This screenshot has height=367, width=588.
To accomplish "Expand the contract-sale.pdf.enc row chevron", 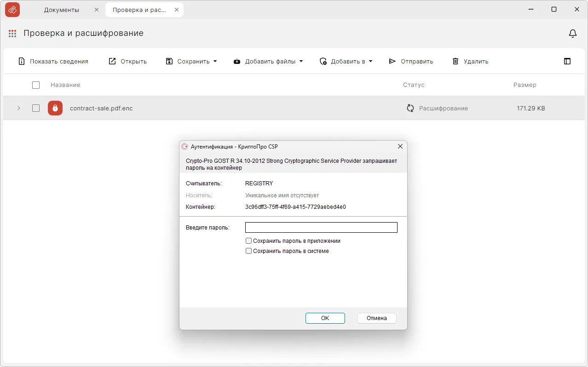I will click(19, 108).
